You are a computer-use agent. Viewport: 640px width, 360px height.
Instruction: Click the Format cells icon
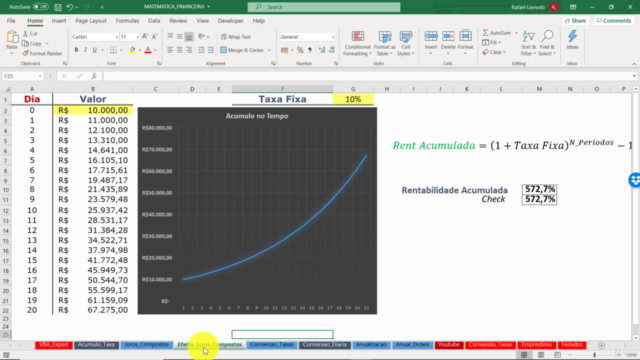(465, 37)
